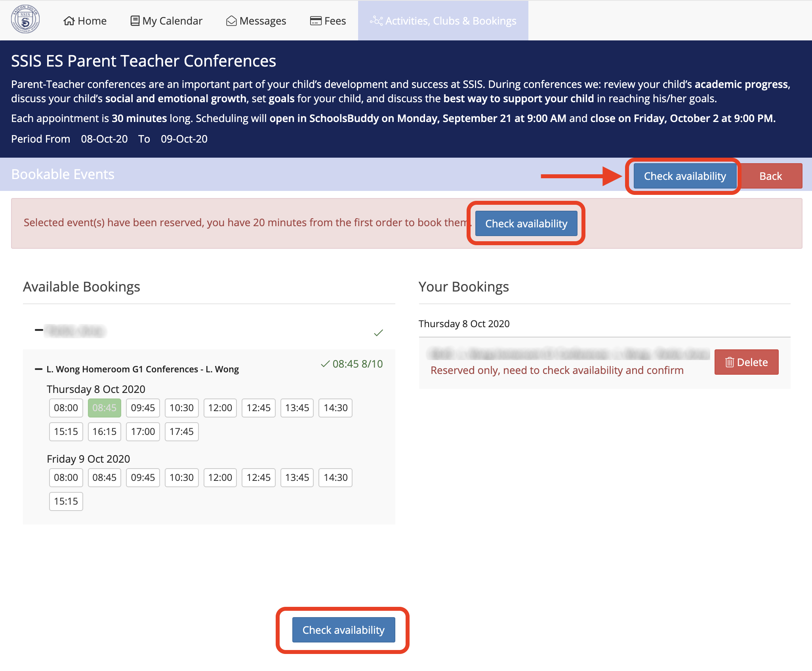Click the Activities, Clubs & Bookings network icon
Screen dimensions: 812x671
pyautogui.click(x=376, y=21)
